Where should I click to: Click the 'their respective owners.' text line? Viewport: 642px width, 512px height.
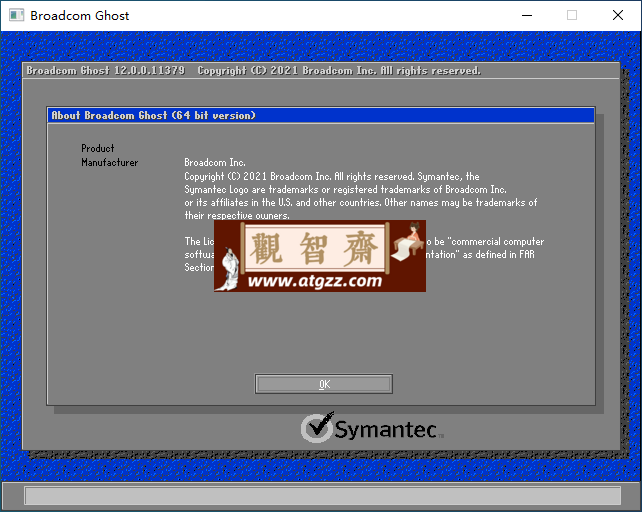pyautogui.click(x=237, y=215)
